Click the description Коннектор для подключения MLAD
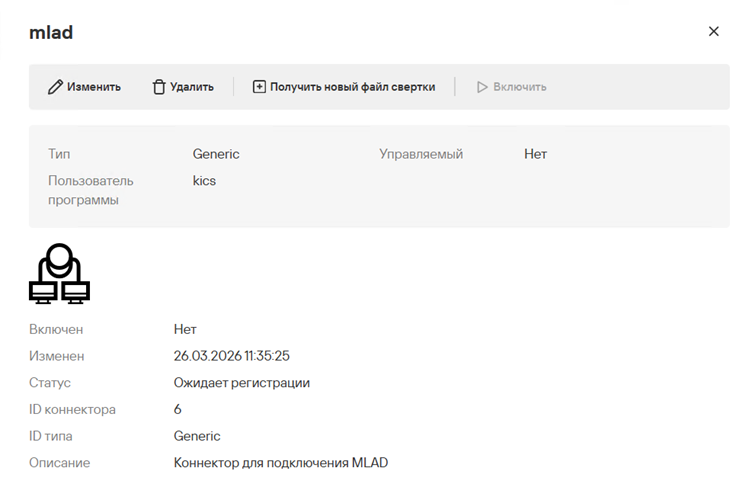 pos(280,463)
